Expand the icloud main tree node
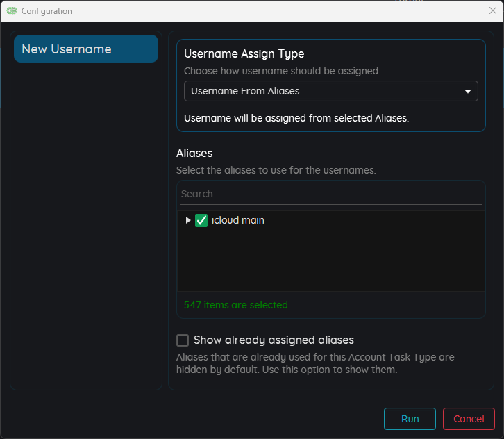This screenshot has width=504, height=439. coord(188,220)
